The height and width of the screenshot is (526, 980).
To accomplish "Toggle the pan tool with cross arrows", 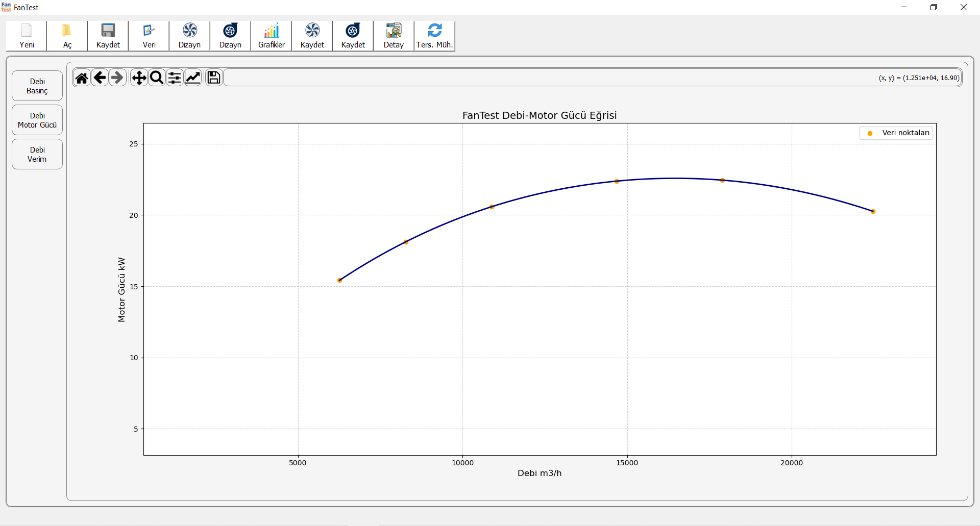I will (x=139, y=78).
